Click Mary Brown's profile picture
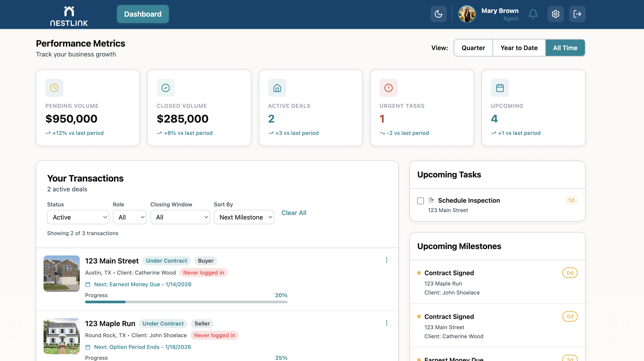This screenshot has width=644, height=361. tap(467, 14)
